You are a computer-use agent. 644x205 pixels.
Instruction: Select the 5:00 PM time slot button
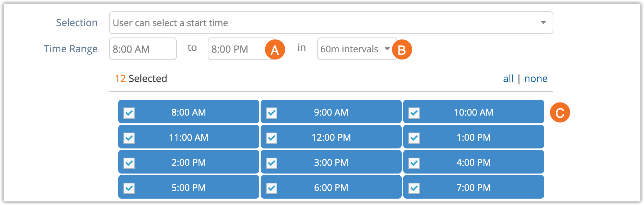188,187
